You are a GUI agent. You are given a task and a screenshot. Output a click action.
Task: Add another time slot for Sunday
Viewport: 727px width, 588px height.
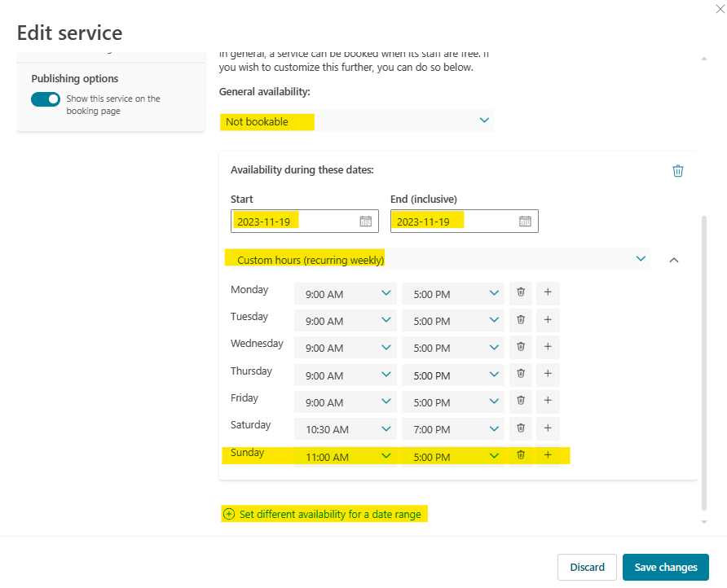(x=547, y=456)
